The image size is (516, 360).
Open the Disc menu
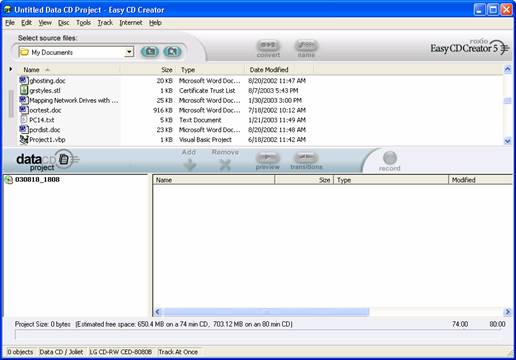point(64,23)
